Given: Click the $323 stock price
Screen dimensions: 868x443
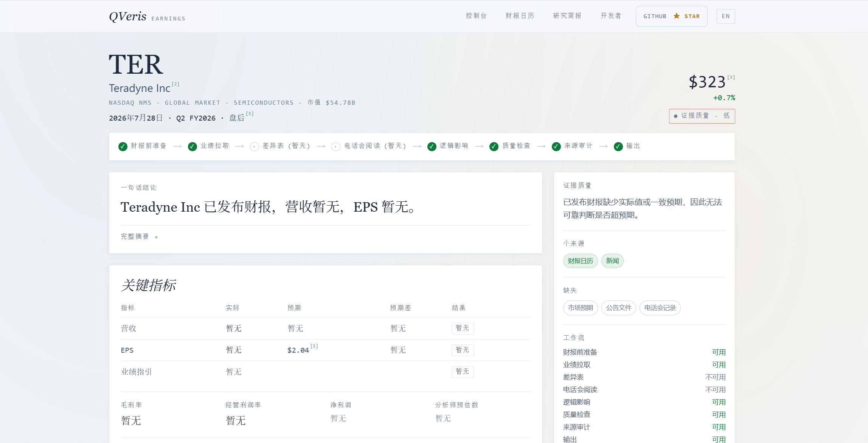Looking at the screenshot, I should tap(707, 82).
